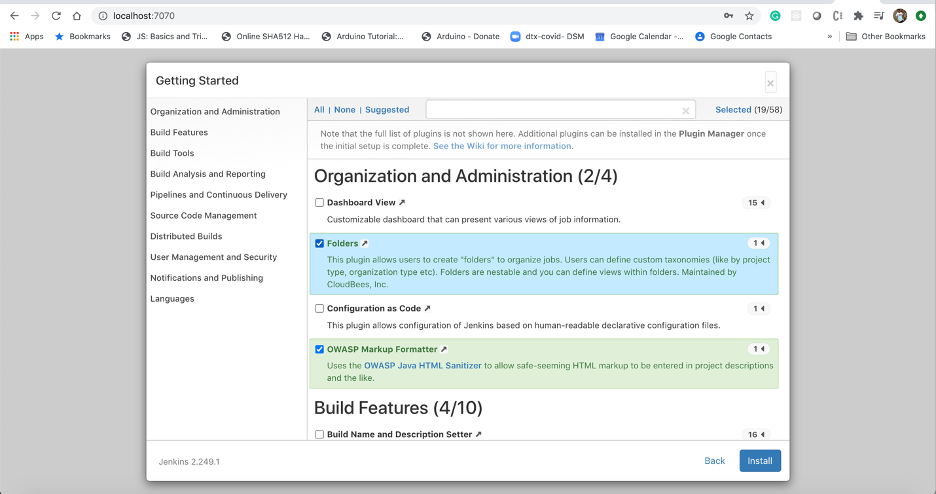Open the dtx-covid- DSM bookmark
The width and height of the screenshot is (936, 494).
click(x=547, y=36)
